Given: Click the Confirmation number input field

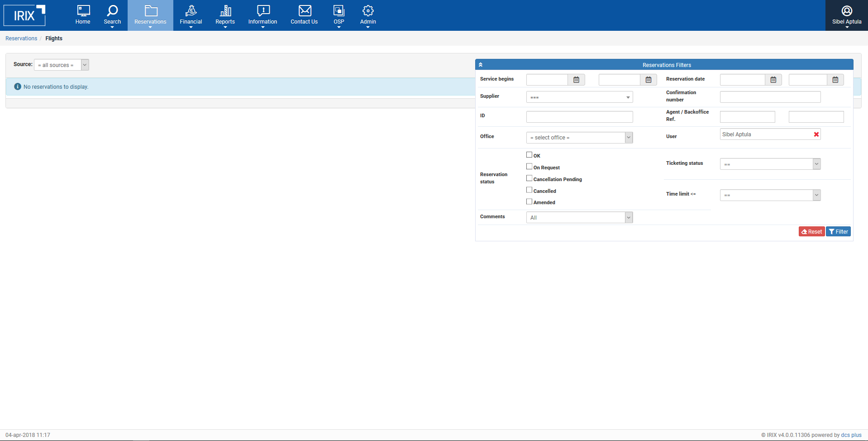Looking at the screenshot, I should click(770, 97).
